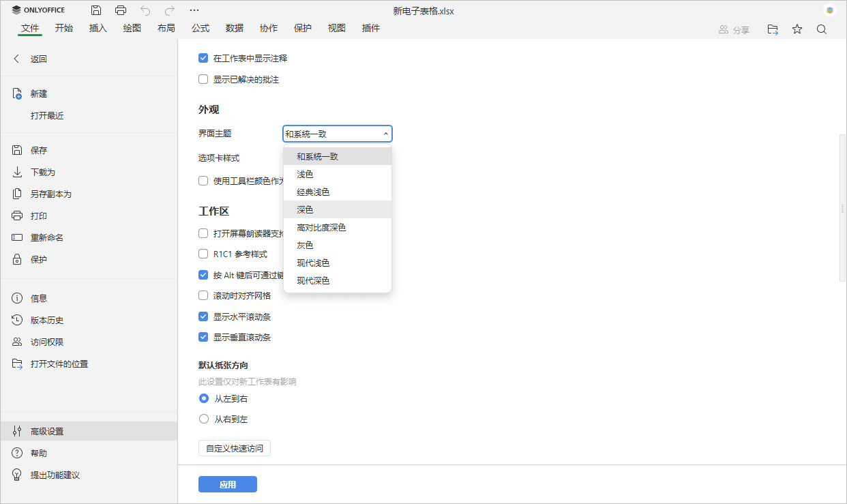Screen dimensions: 847x504
Task: Click the Favorites star icon near top right
Action: 797,29
